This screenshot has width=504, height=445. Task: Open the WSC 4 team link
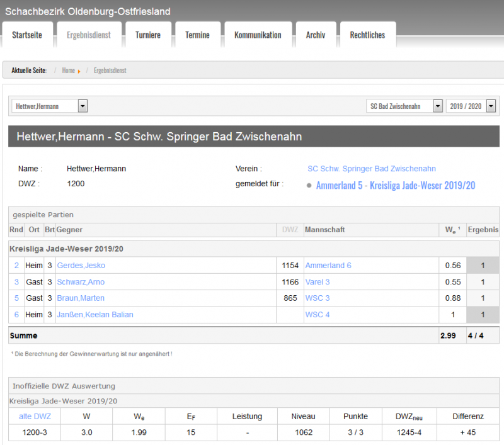[x=318, y=315]
